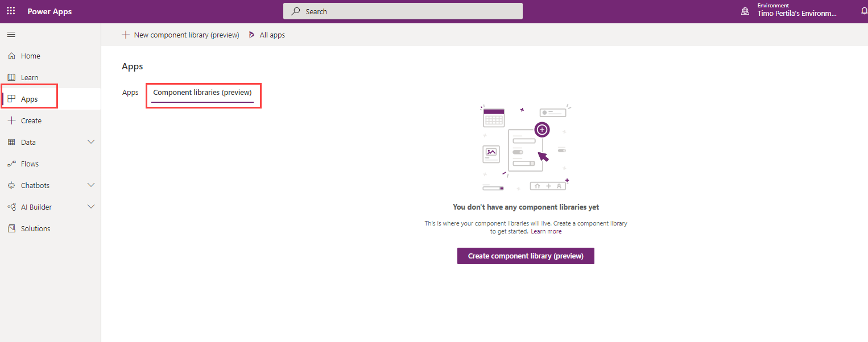
Task: Click the Create plus icon
Action: click(11, 121)
